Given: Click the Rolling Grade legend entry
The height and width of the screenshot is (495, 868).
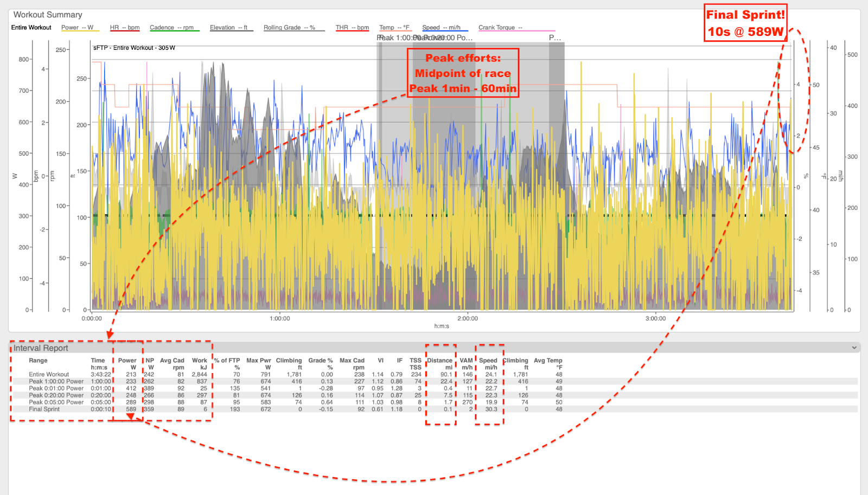Looking at the screenshot, I should (x=289, y=28).
